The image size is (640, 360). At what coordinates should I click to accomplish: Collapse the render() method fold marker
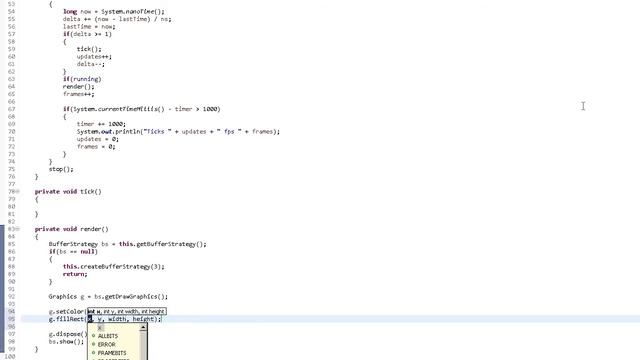pos(18,229)
